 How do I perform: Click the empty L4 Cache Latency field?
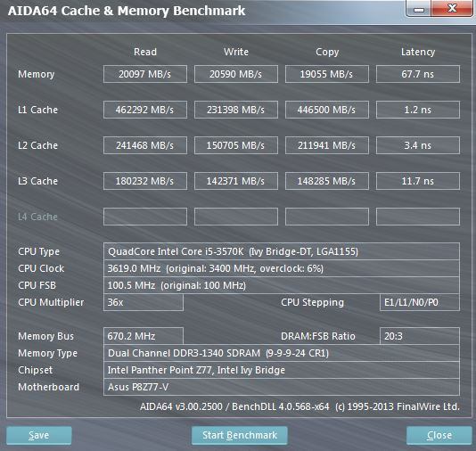[x=418, y=217]
